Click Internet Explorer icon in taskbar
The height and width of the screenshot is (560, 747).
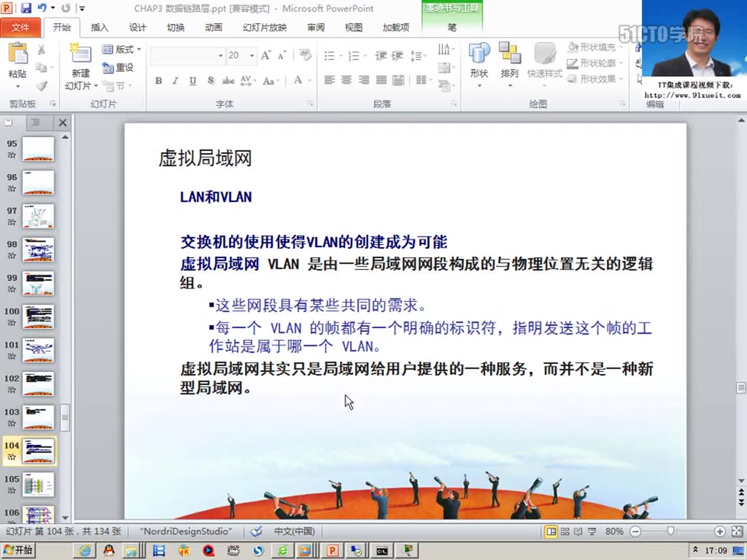point(85,551)
